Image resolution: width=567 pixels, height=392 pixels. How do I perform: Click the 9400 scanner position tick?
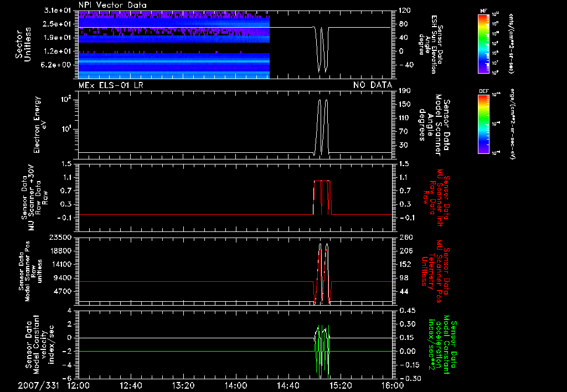(x=62, y=278)
